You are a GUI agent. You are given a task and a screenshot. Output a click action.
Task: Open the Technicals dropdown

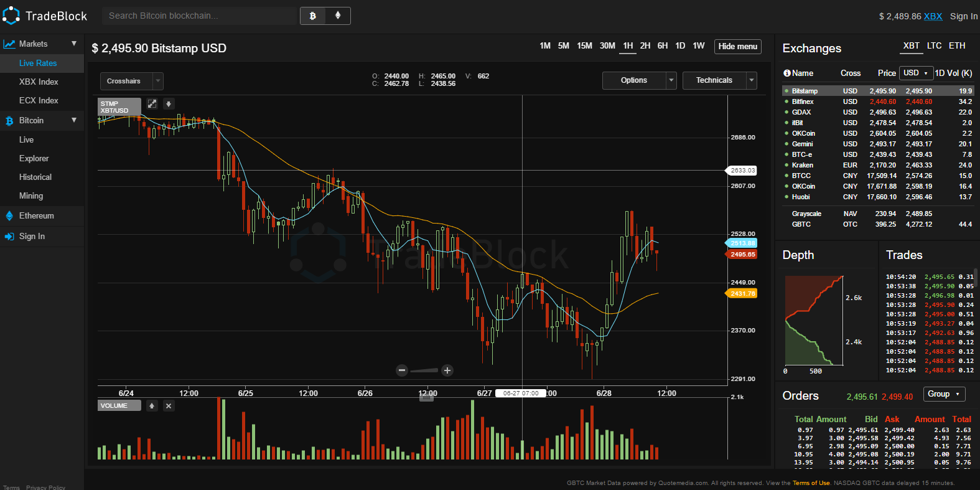pos(720,80)
